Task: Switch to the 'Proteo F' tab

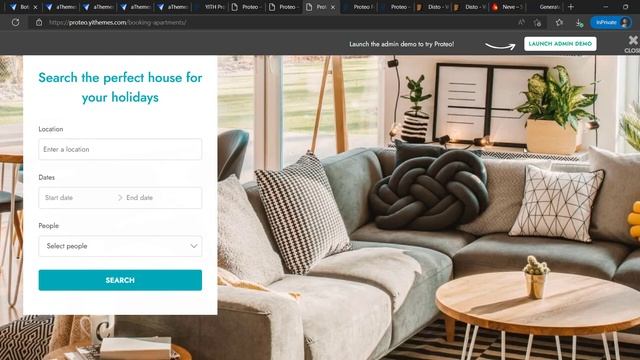Action: (x=359, y=7)
